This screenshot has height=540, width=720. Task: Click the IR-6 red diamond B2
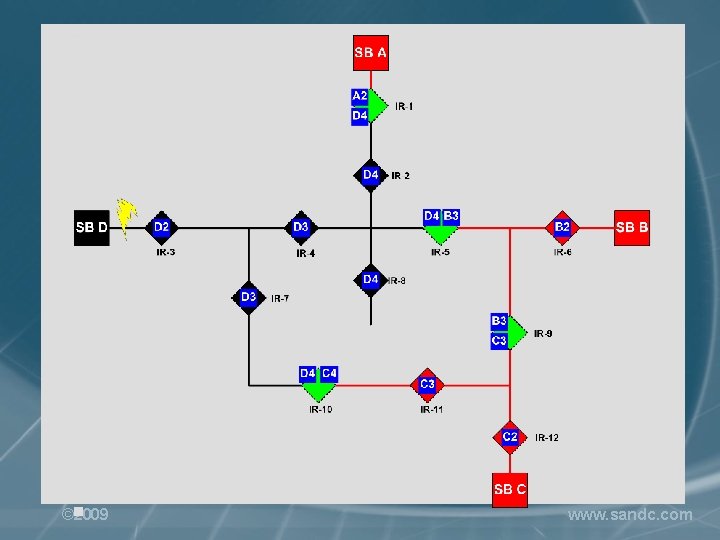click(562, 228)
